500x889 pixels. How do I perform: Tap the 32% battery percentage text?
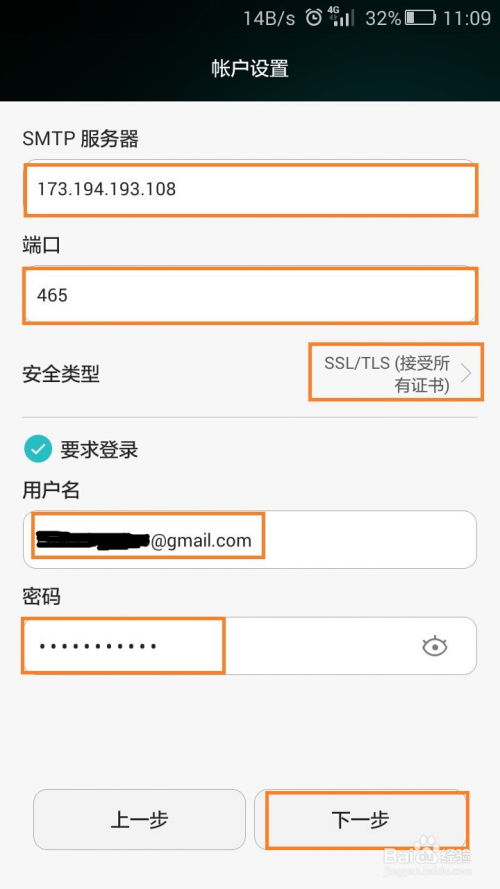pos(383,18)
